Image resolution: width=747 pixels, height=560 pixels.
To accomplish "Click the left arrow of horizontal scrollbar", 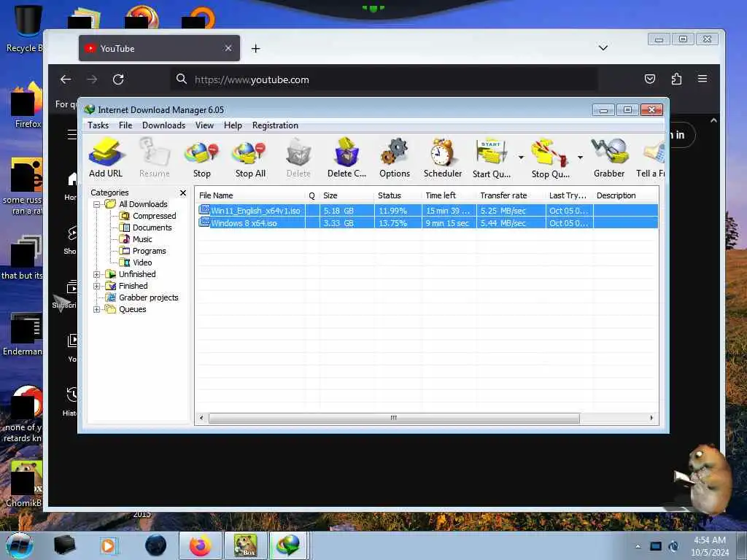I will [201, 418].
